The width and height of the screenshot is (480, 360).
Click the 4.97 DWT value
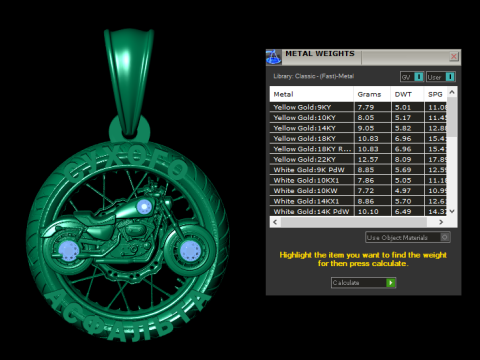coord(403,191)
